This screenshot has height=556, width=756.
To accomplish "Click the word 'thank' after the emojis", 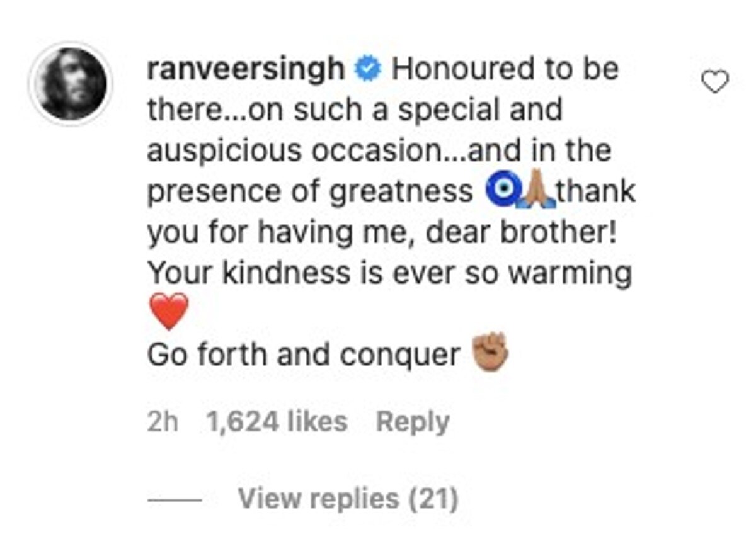I will [596, 193].
